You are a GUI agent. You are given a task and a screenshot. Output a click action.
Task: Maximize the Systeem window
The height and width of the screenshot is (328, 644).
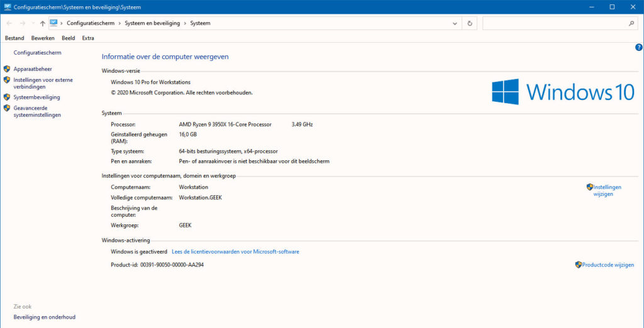[612, 6]
